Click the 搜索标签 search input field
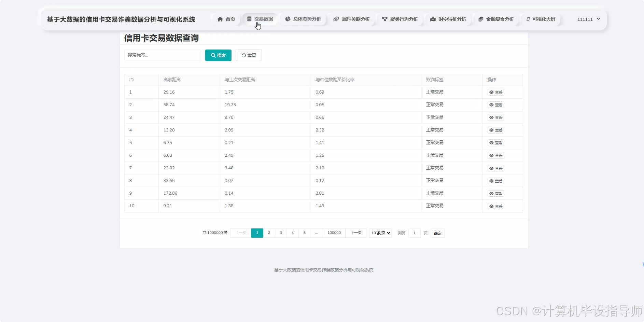Screen dimensions: 644x322 click(x=163, y=55)
